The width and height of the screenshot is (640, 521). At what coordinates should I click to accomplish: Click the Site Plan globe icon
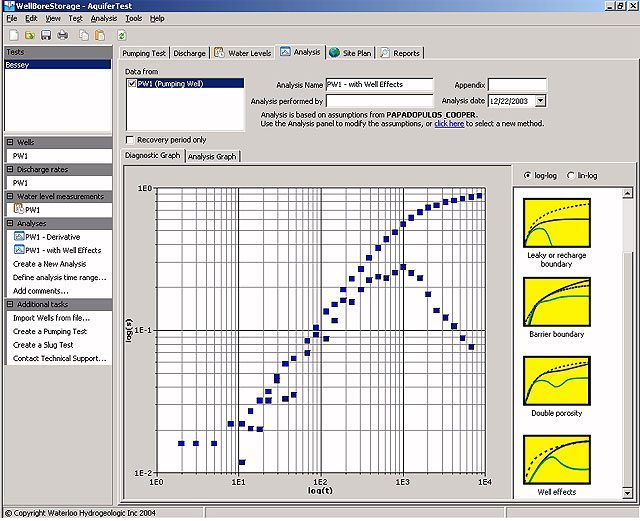tap(334, 52)
